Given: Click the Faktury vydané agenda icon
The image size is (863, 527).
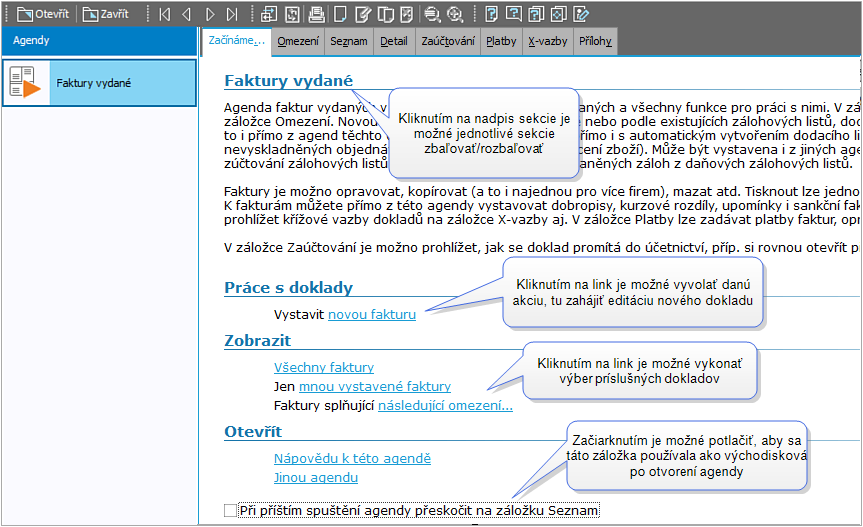Looking at the screenshot, I should (x=25, y=82).
